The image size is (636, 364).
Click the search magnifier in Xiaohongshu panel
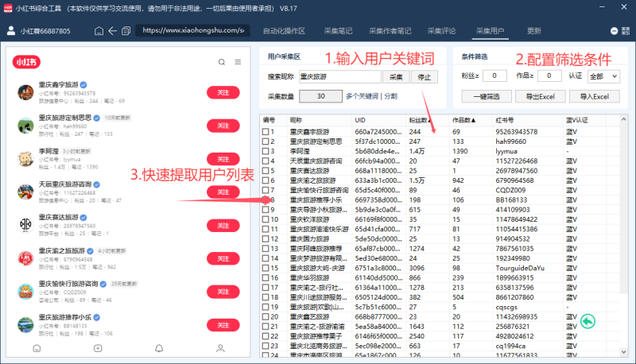pos(222,62)
